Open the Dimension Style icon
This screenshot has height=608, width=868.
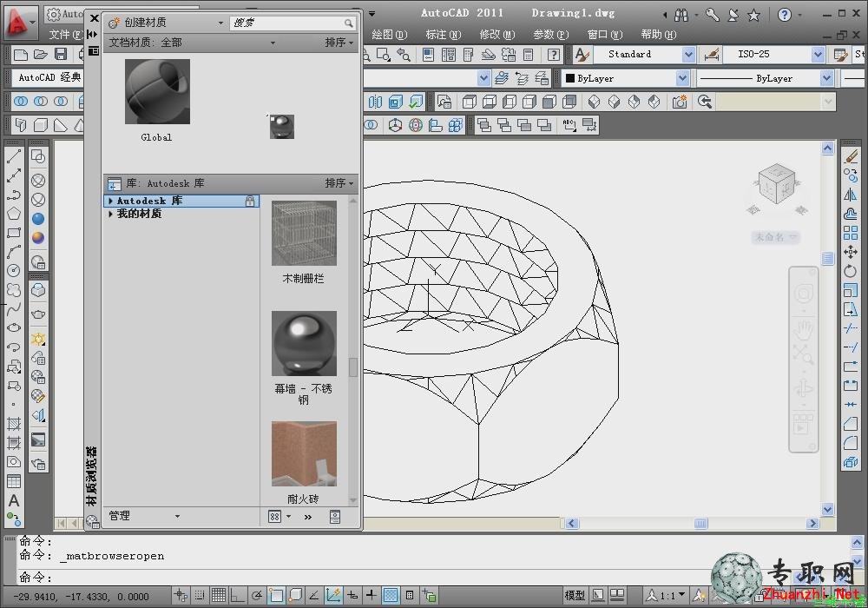(712, 54)
